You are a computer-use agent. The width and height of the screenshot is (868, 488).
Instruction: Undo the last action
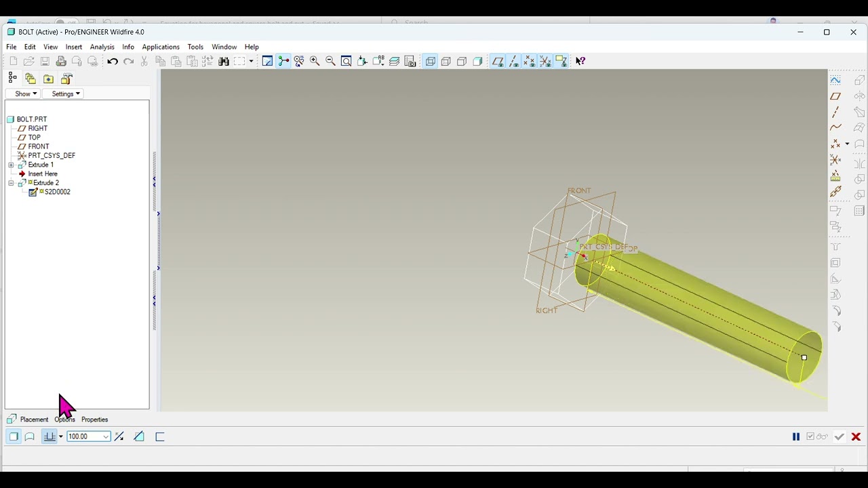[113, 62]
